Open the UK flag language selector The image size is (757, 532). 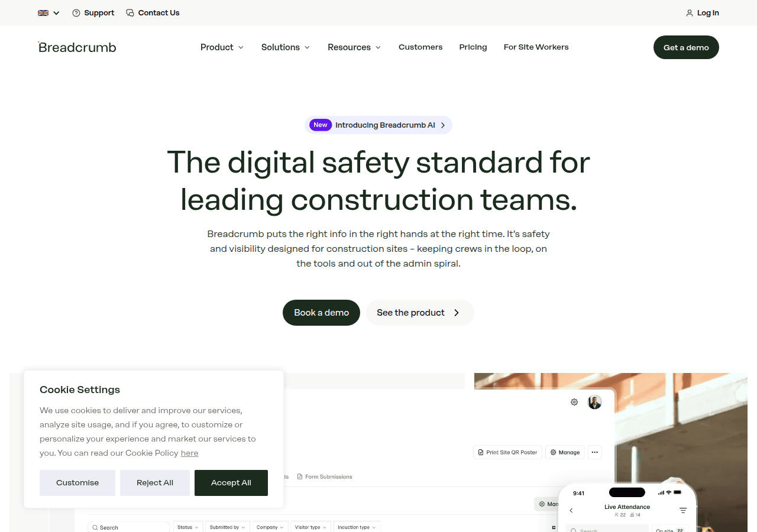click(48, 13)
